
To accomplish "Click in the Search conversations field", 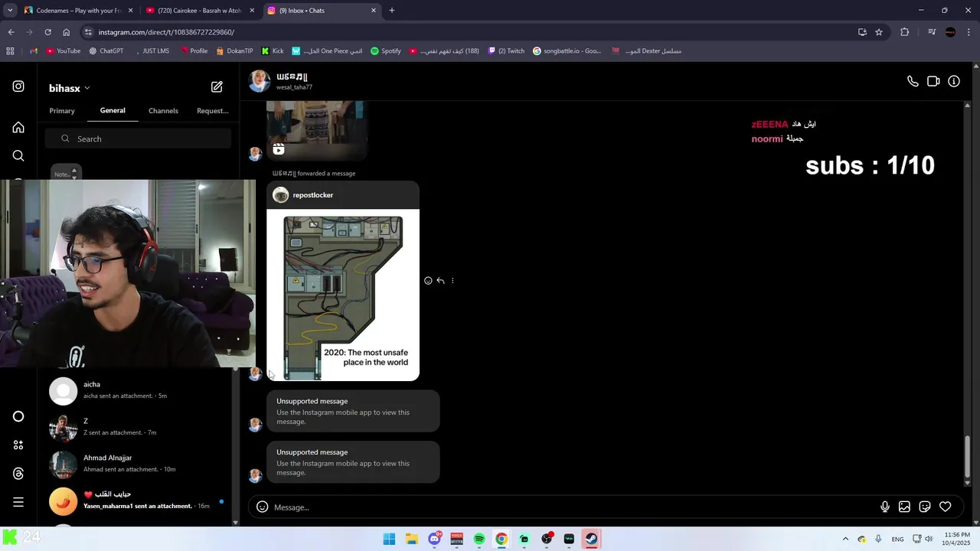I will point(138,139).
